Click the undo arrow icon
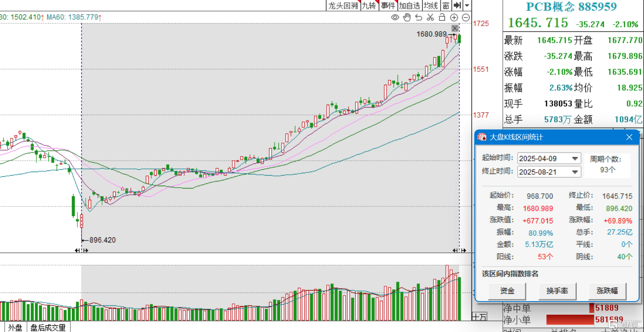644x332 pixels. tap(419, 17)
